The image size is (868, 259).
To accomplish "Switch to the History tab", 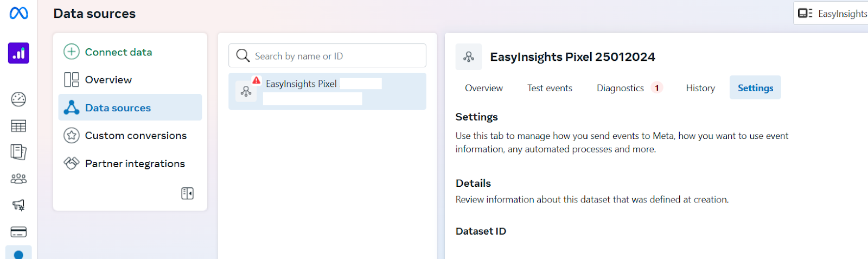I will point(700,88).
